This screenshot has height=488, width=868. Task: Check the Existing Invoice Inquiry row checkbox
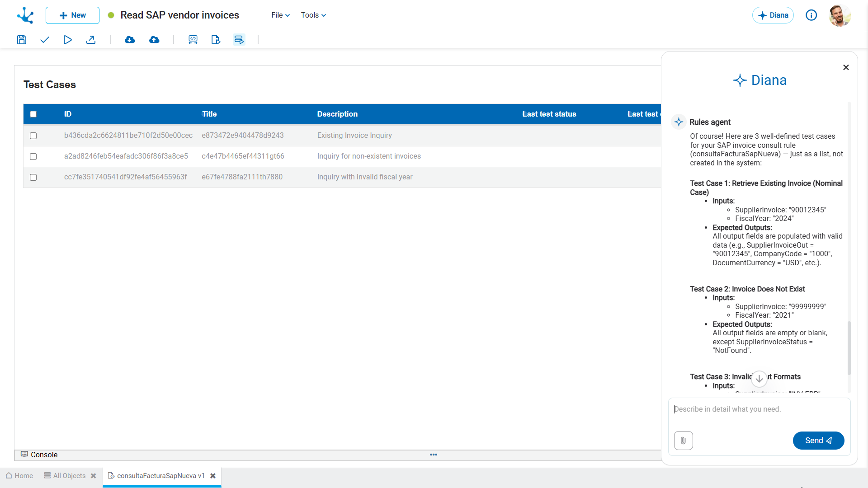coord(33,136)
